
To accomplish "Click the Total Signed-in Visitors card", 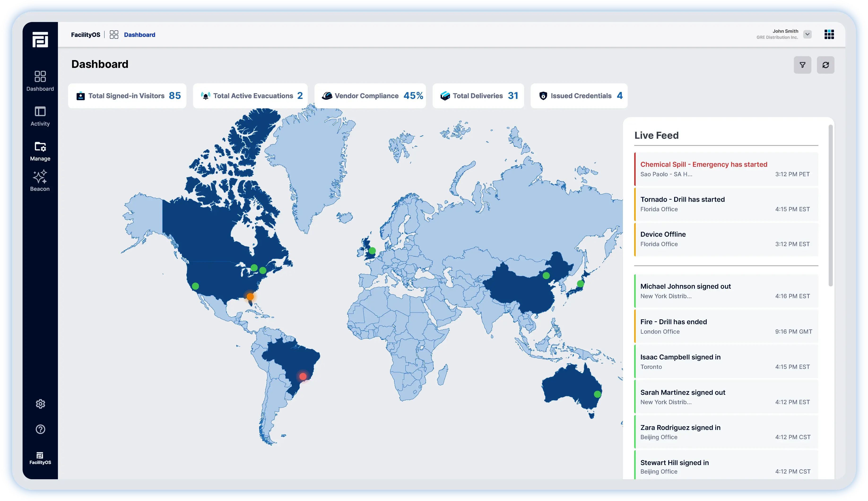I will pos(127,96).
